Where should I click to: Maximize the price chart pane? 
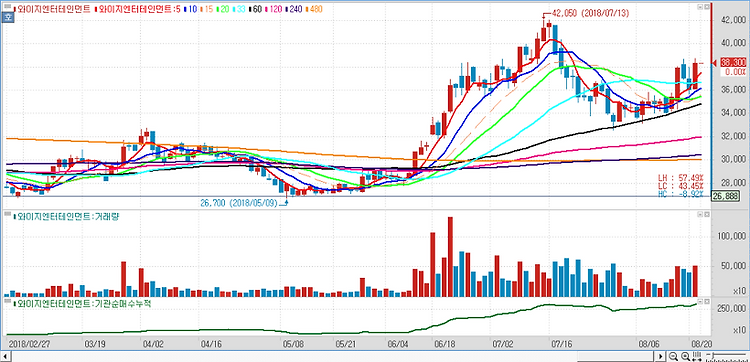click(706, 7)
